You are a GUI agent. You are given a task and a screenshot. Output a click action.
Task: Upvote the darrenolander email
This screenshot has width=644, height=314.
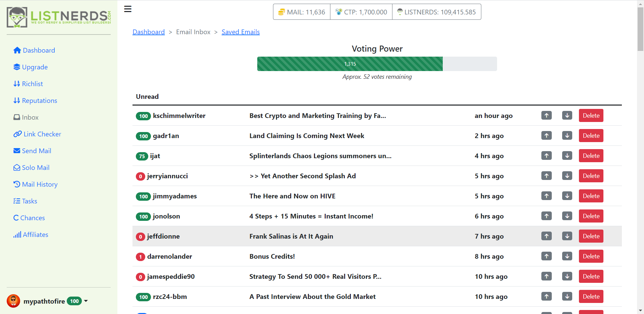(546, 256)
